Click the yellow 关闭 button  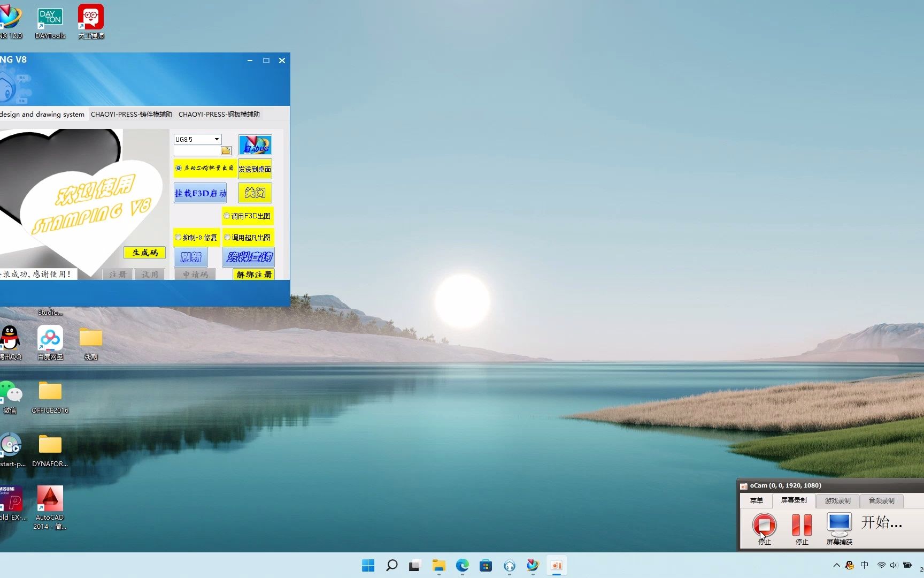[x=255, y=193]
